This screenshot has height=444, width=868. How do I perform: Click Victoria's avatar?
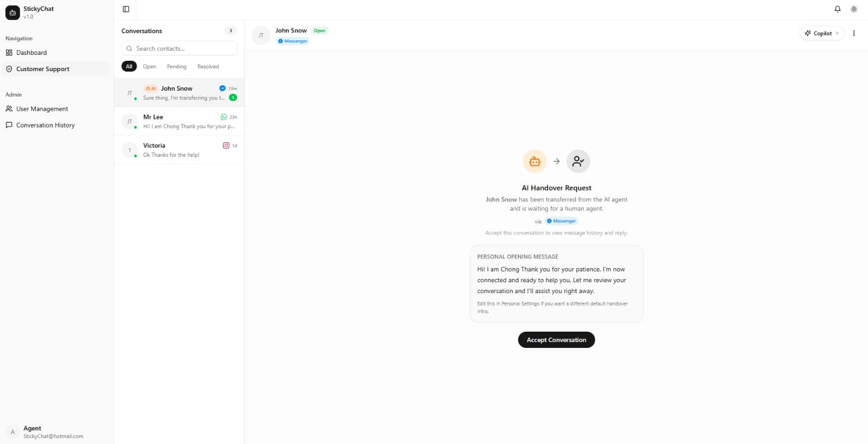130,150
